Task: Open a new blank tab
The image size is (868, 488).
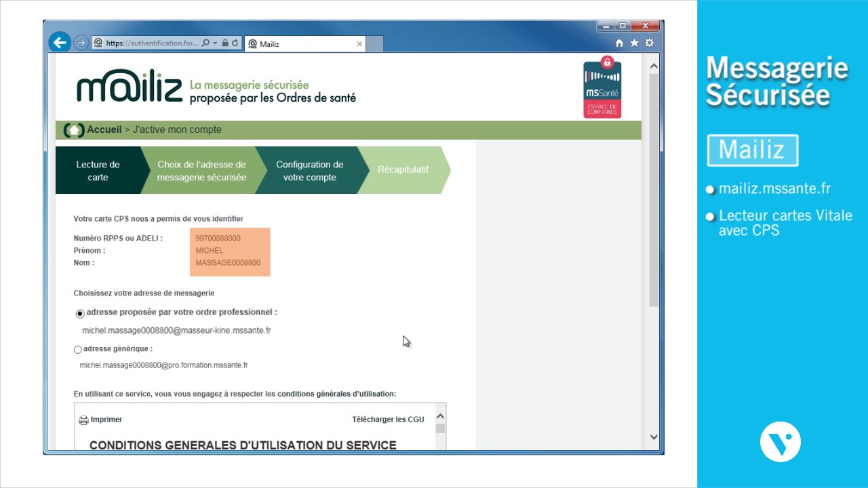Action: [x=375, y=44]
